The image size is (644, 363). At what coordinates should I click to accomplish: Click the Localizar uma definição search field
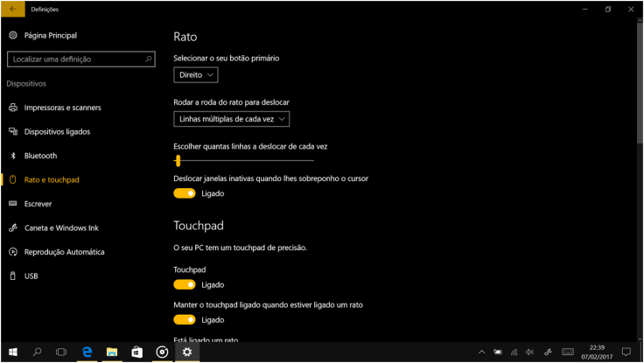tap(74, 59)
